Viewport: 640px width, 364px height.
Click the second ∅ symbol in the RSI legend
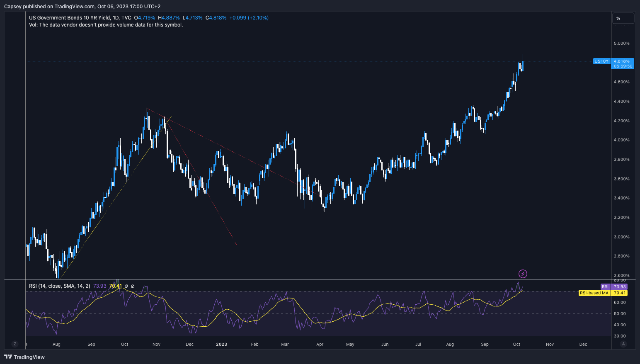click(133, 286)
